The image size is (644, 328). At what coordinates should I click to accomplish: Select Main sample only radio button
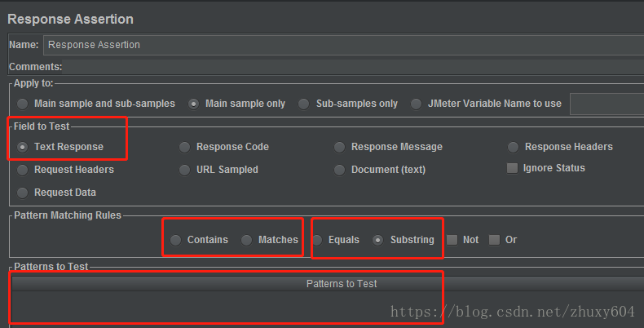pyautogui.click(x=193, y=104)
